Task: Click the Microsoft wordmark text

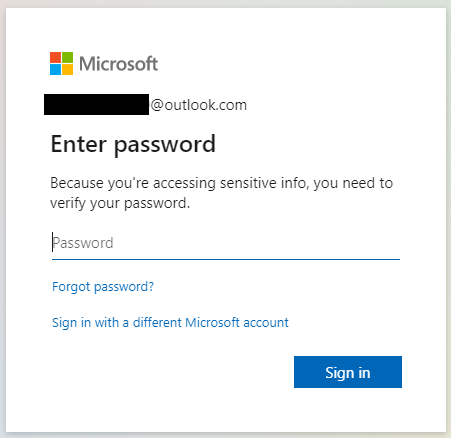Action: coord(118,64)
